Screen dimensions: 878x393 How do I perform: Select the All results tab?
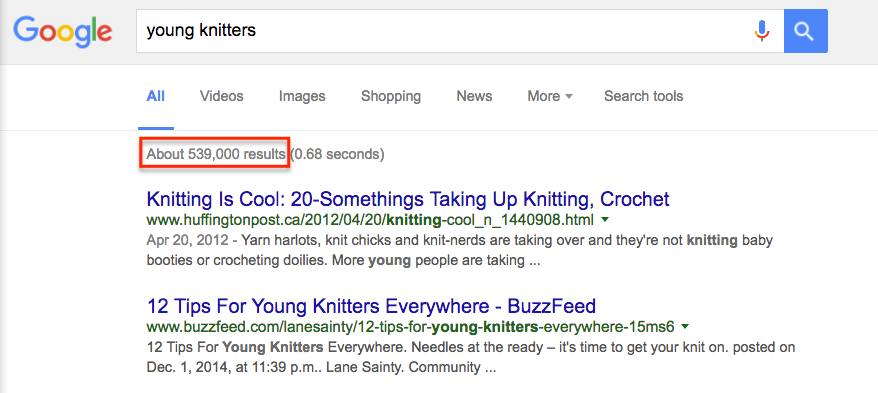coord(156,96)
